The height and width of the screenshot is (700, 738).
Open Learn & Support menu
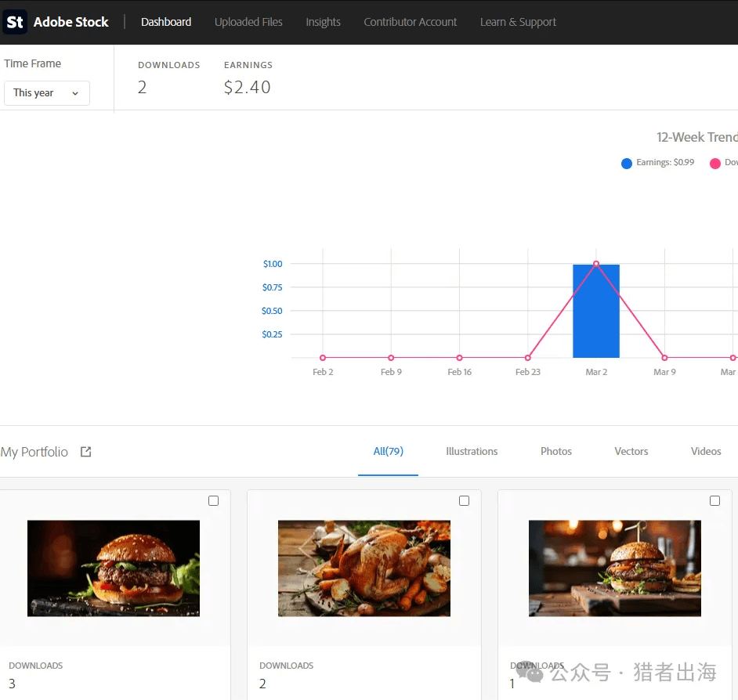[x=518, y=22]
